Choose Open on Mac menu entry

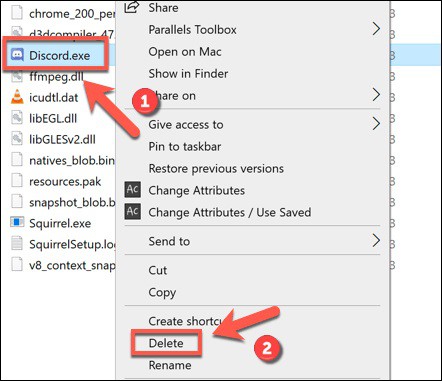click(185, 52)
